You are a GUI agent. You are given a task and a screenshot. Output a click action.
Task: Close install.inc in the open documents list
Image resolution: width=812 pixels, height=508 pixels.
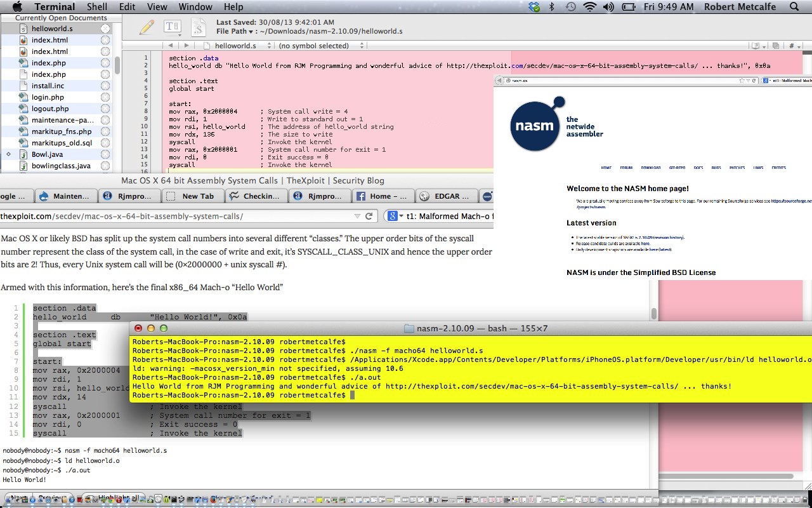click(x=105, y=86)
